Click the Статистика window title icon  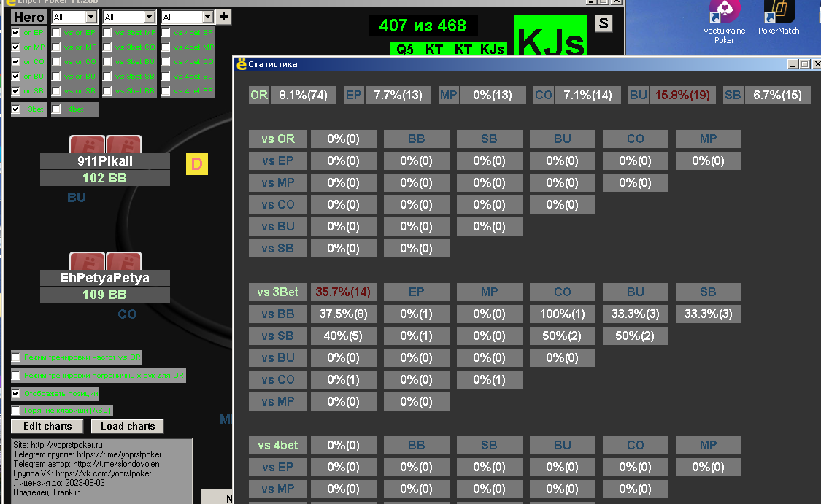pos(242,64)
